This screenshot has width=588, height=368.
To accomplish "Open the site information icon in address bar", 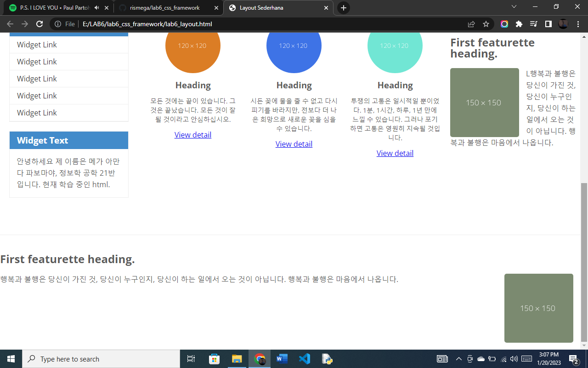I will tap(57, 24).
